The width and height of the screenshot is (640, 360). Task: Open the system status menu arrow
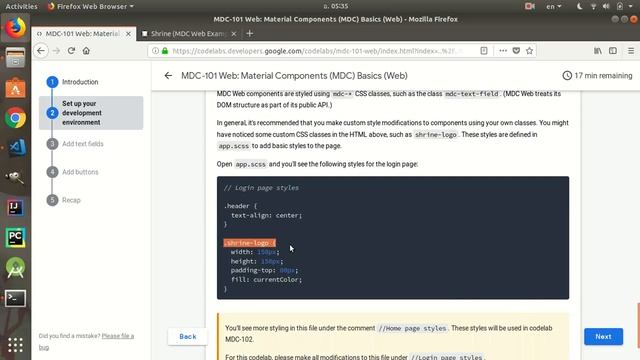631,6
